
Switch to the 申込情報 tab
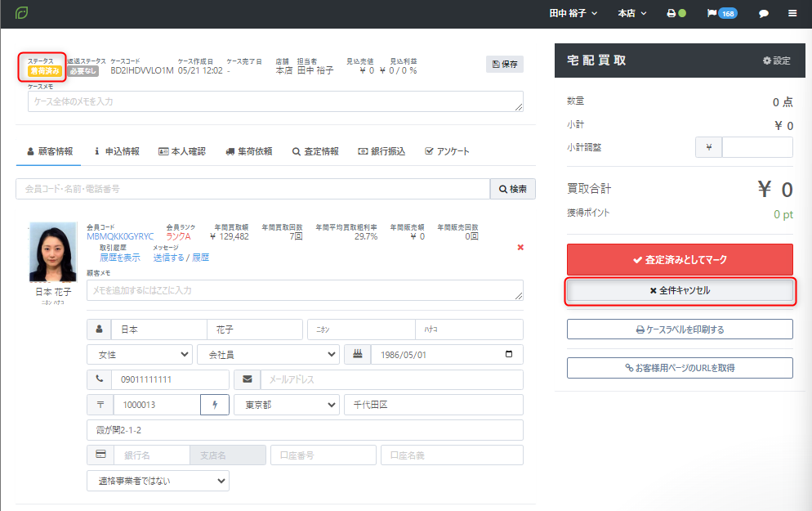click(x=117, y=151)
